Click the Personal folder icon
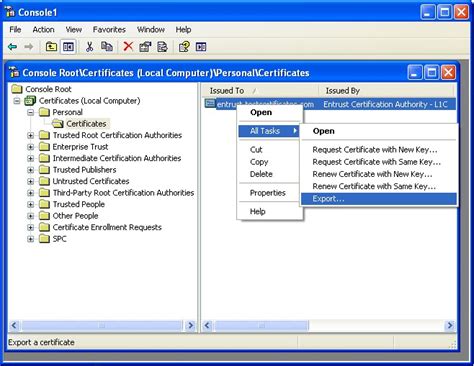Image resolution: width=474 pixels, height=366 pixels. tap(44, 112)
